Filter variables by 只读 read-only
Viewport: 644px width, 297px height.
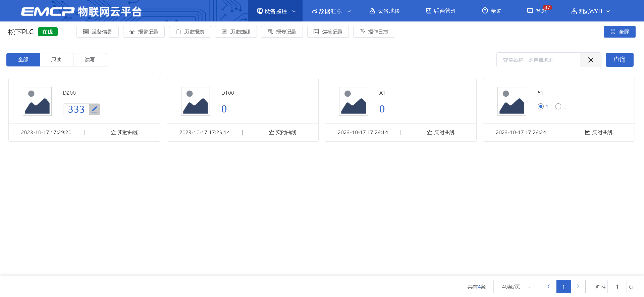[56, 60]
